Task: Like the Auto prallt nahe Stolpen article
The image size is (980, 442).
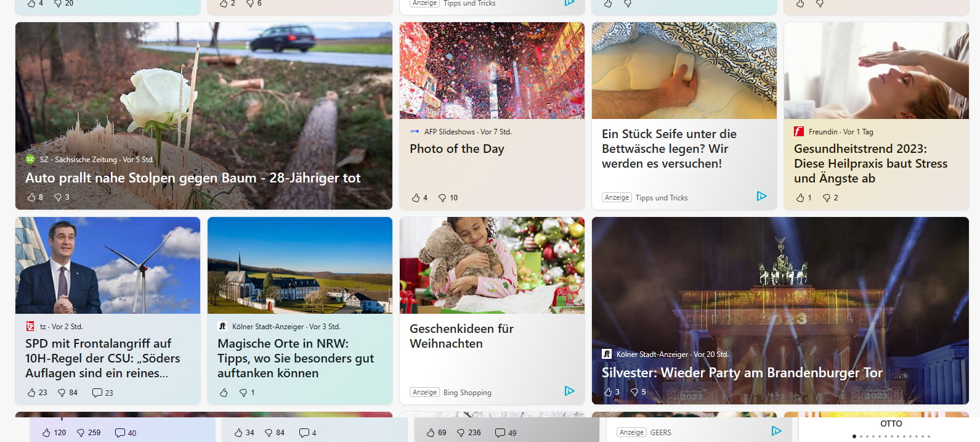Action: (x=32, y=197)
